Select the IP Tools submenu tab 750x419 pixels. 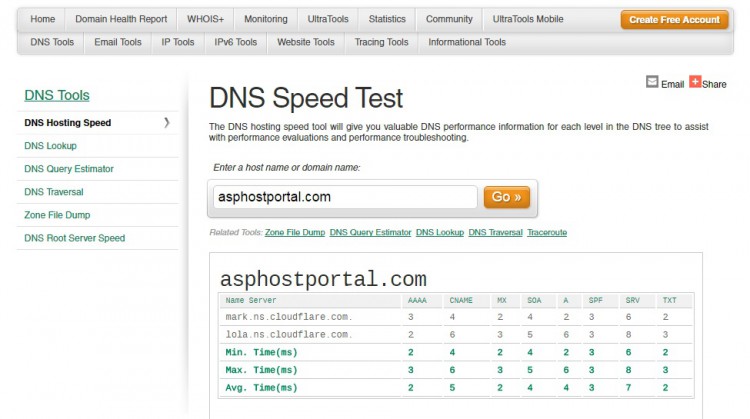coord(178,42)
